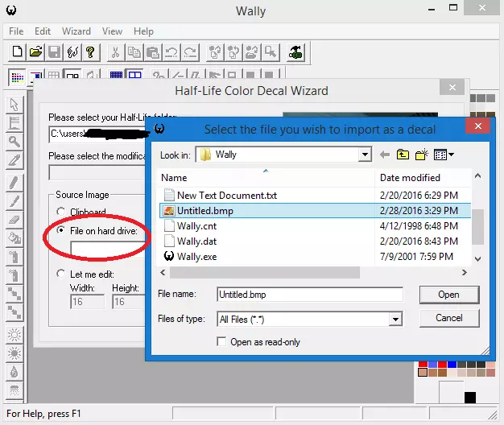
Task: Select Wally.cnt in file list
Action: tap(315, 226)
